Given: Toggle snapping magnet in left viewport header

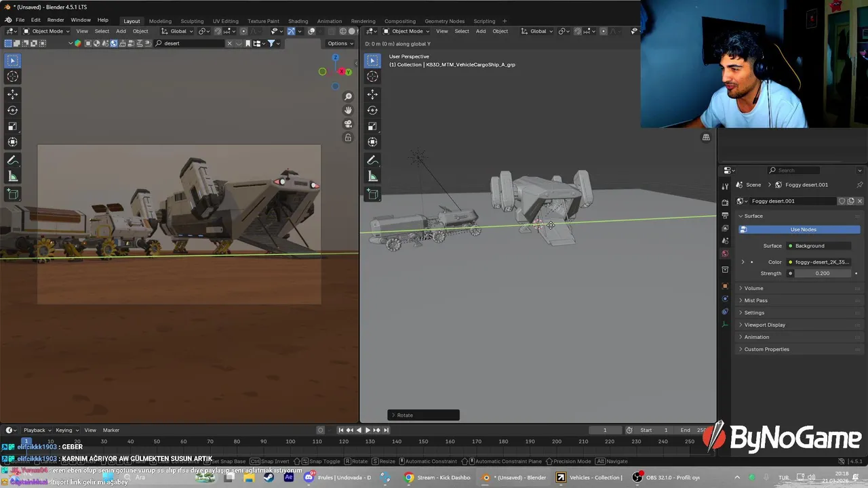Looking at the screenshot, I should (218, 31).
